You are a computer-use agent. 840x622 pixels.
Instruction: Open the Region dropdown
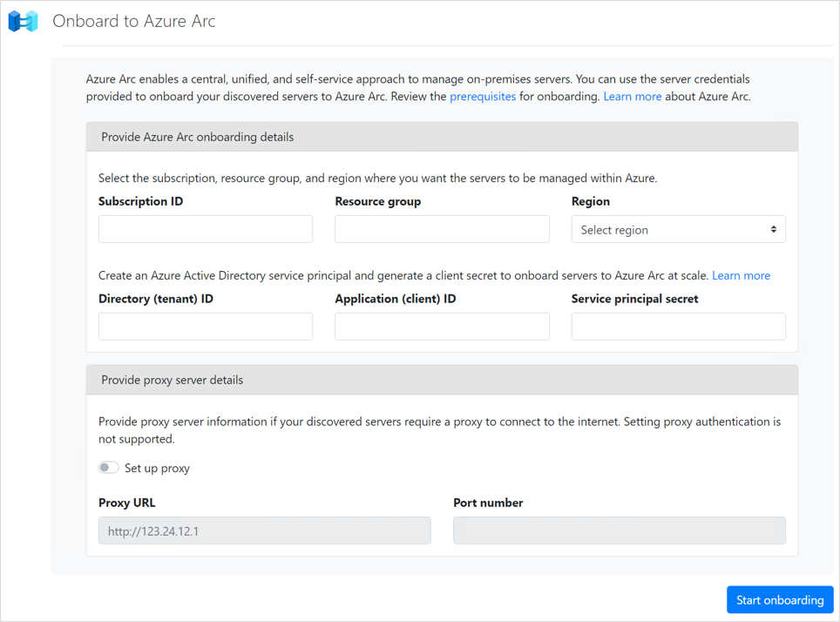click(x=677, y=230)
